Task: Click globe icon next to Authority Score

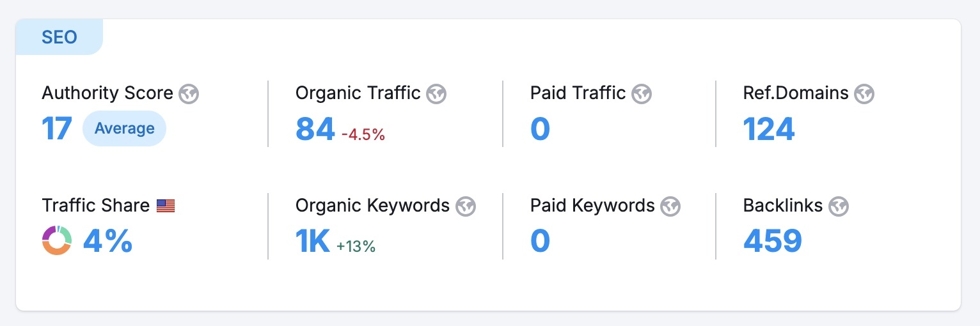Action: 189,94
